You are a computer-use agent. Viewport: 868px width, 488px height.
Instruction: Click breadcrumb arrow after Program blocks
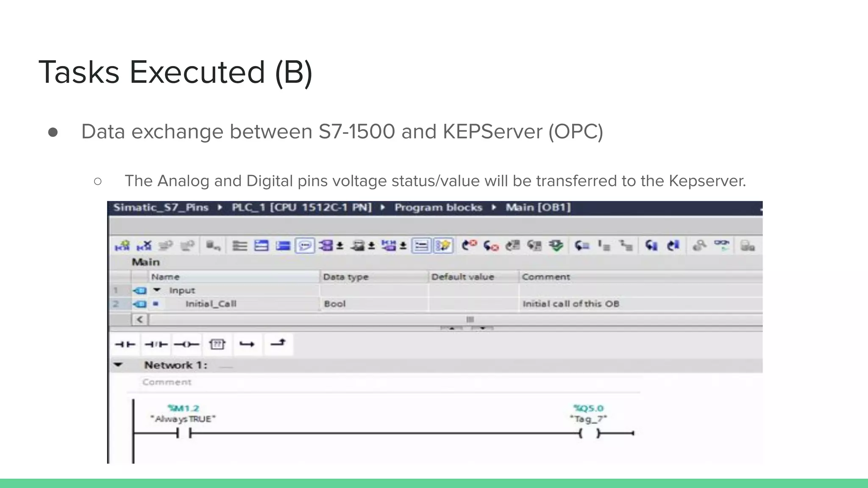tap(494, 207)
